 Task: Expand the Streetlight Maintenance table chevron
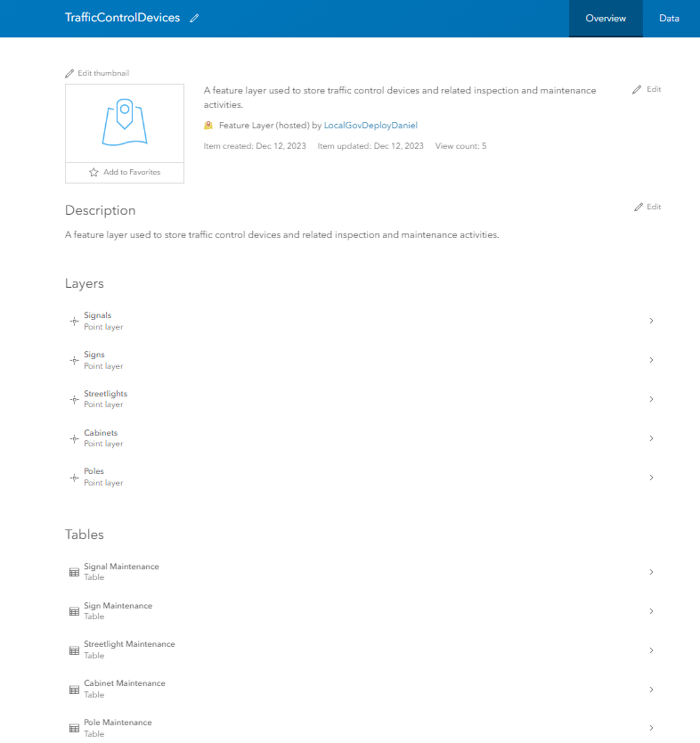(x=652, y=650)
